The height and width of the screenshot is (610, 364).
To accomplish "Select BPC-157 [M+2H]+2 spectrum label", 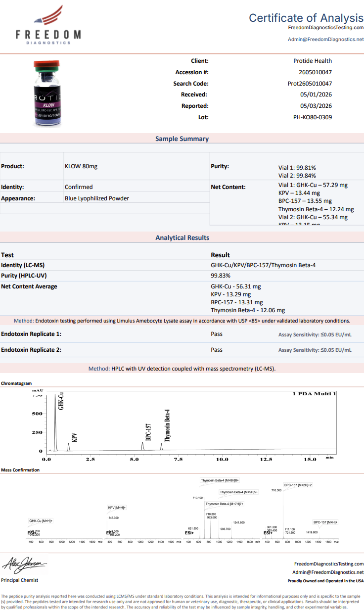I will (x=298, y=485).
